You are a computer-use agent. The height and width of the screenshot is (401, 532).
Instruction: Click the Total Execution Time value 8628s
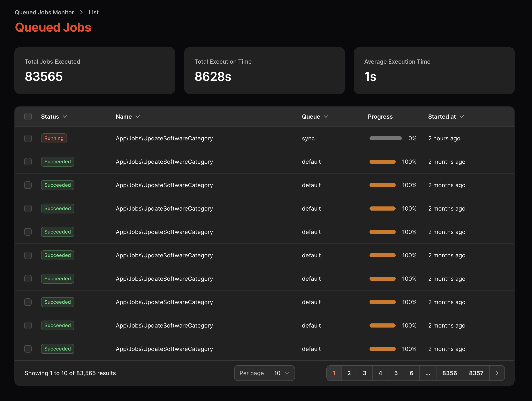(x=213, y=76)
